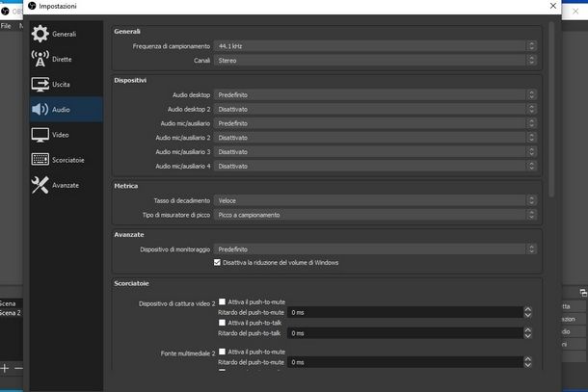The width and height of the screenshot is (588, 392).
Task: Open the Canali Stereo dropdown
Action: click(375, 61)
